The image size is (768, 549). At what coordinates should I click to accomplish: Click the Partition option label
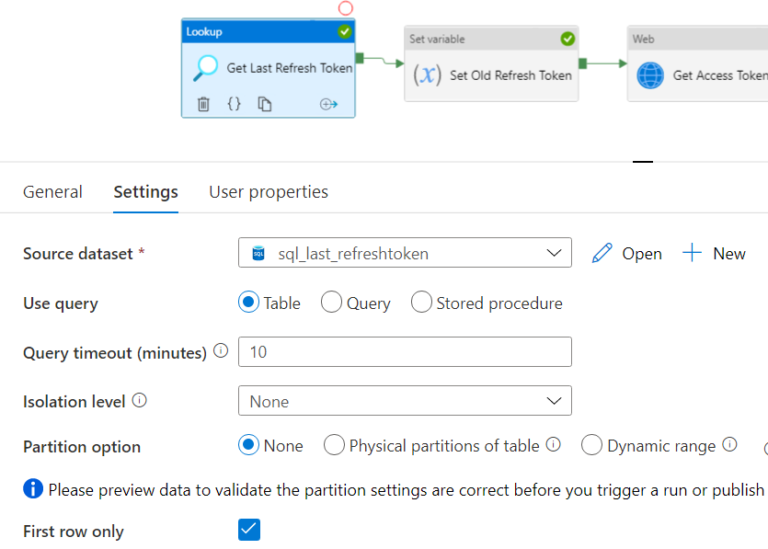tap(82, 447)
